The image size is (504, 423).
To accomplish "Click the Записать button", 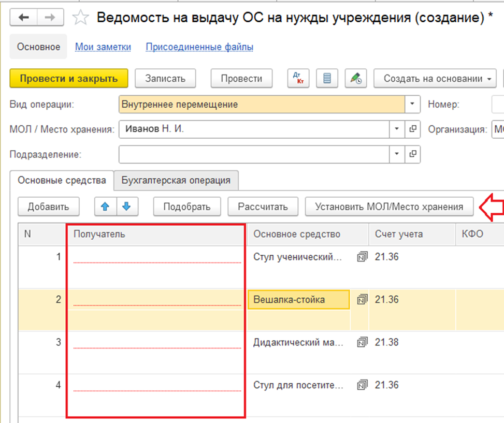I will pos(165,78).
